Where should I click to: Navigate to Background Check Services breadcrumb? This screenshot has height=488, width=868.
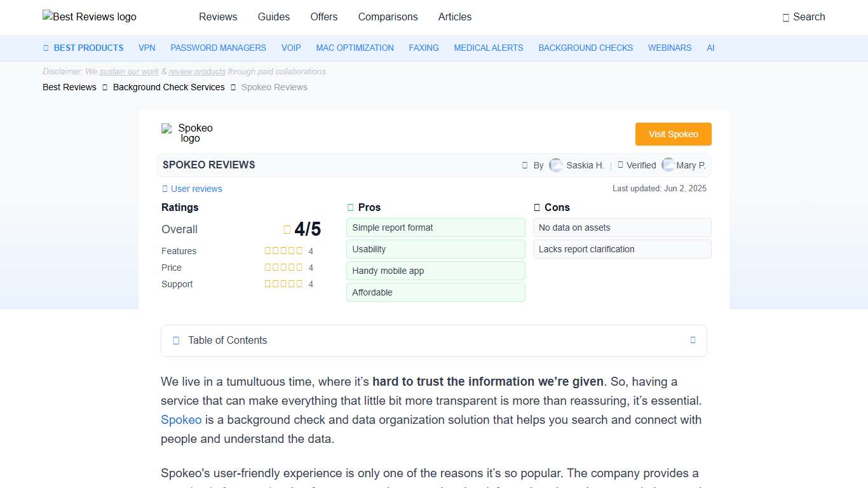coord(168,87)
